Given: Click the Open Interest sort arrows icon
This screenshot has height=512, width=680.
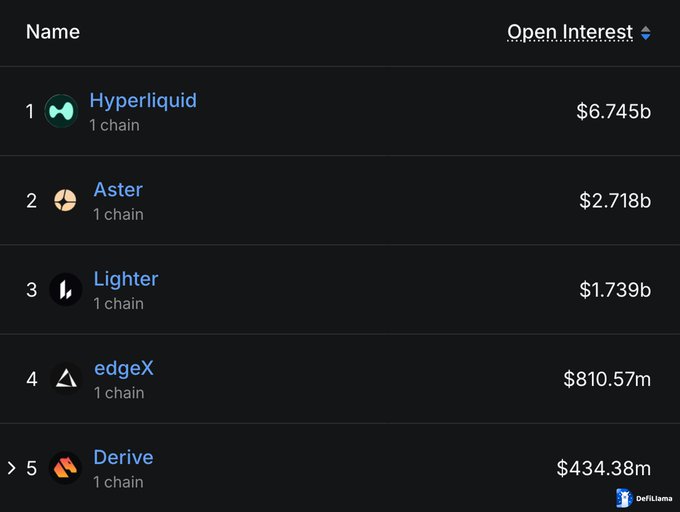Looking at the screenshot, I should tap(646, 33).
